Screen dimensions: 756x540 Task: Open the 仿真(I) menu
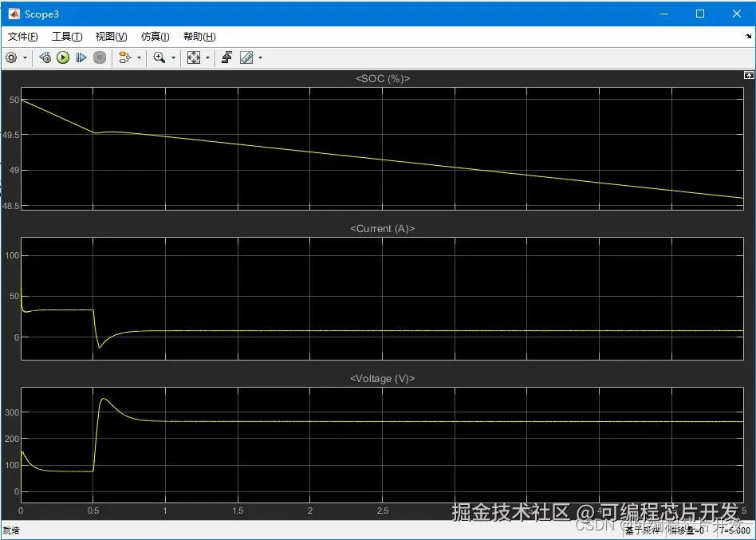[x=156, y=37]
